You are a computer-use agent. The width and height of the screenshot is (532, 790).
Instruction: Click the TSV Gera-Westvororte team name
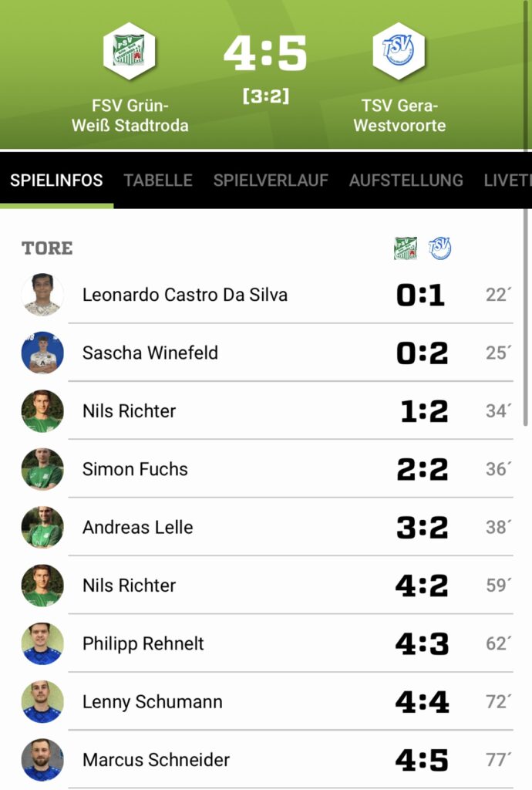[x=399, y=116]
